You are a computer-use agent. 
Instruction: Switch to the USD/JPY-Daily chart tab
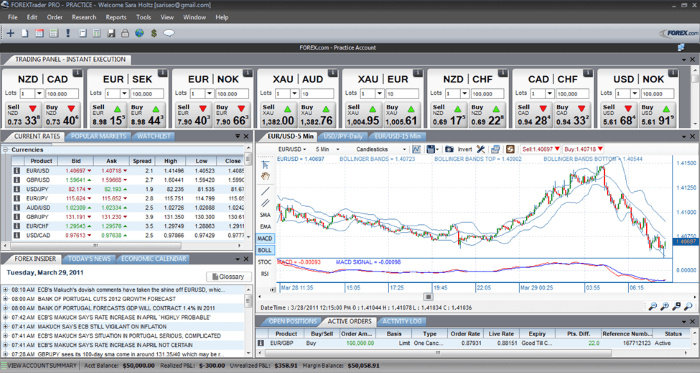pyautogui.click(x=343, y=136)
